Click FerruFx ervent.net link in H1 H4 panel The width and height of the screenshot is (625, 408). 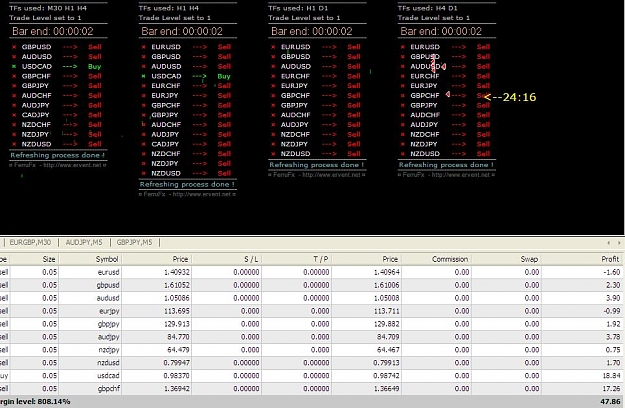click(x=187, y=194)
